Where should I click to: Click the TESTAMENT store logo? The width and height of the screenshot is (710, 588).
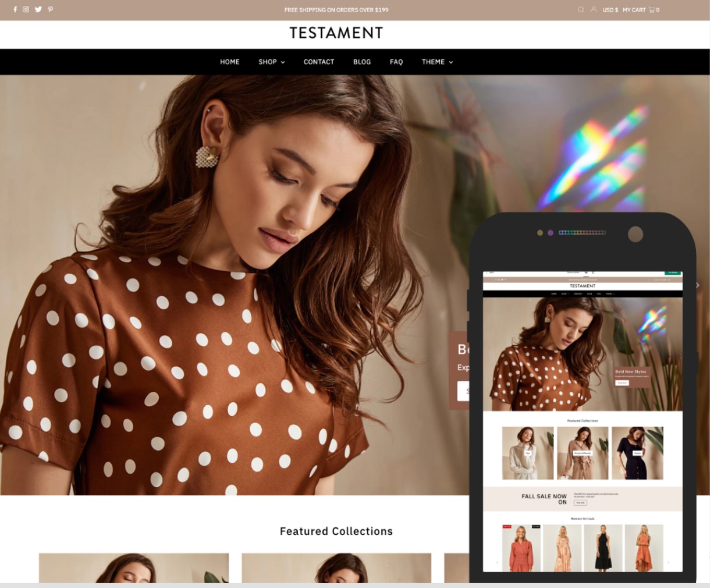click(336, 33)
